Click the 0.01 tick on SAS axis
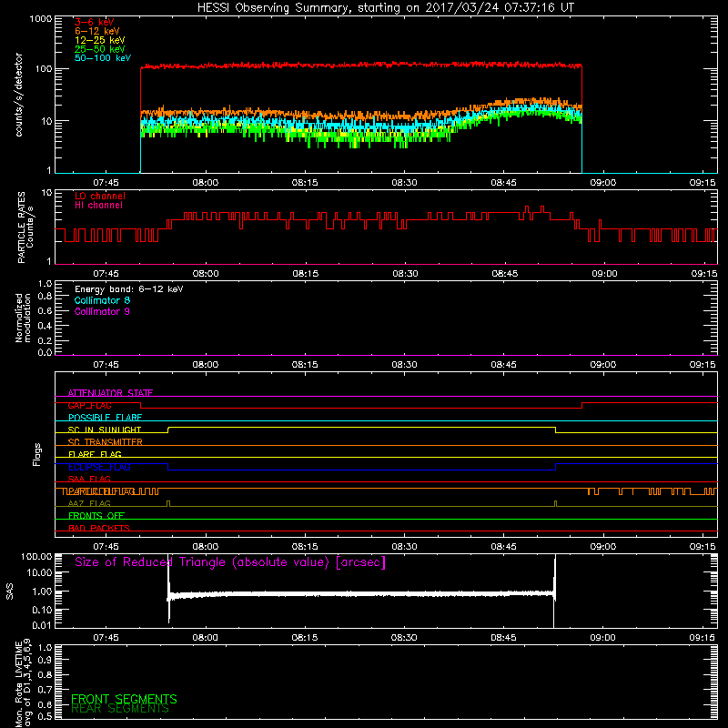 click(x=42, y=625)
